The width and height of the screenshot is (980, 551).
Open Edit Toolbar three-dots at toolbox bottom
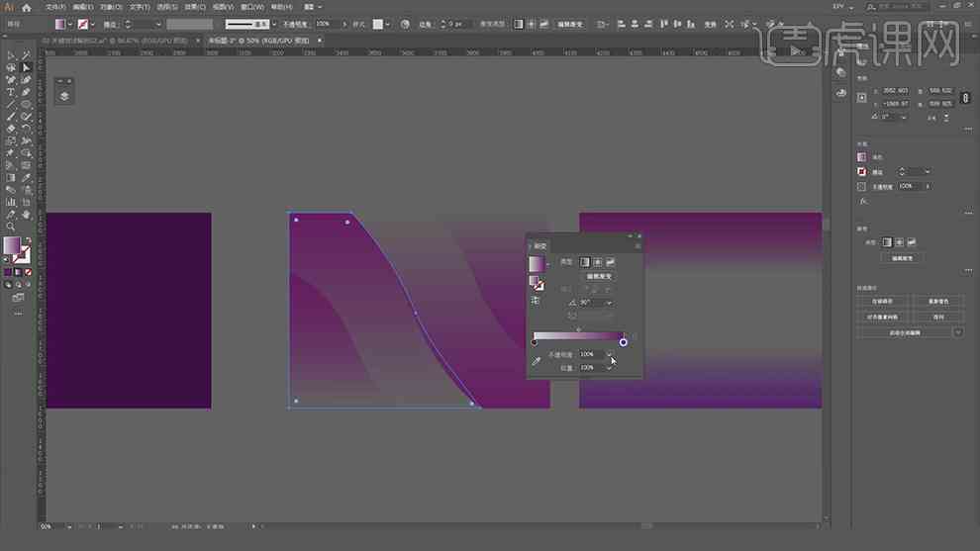point(18,314)
